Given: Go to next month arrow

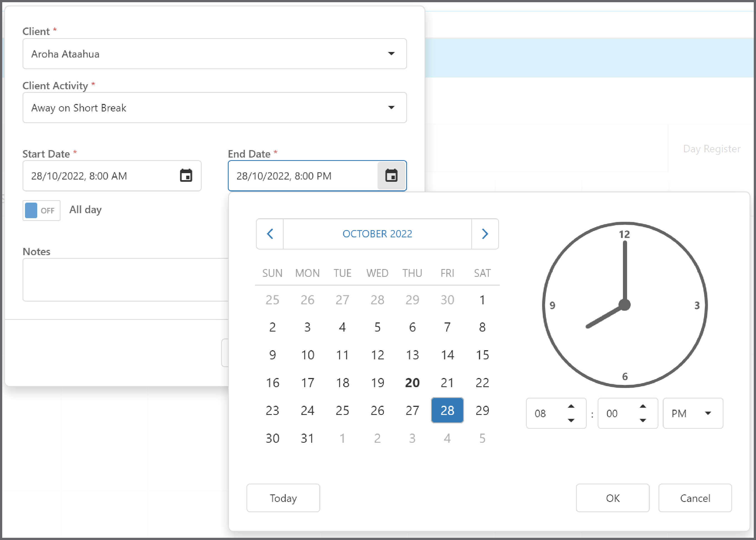Looking at the screenshot, I should click(485, 234).
